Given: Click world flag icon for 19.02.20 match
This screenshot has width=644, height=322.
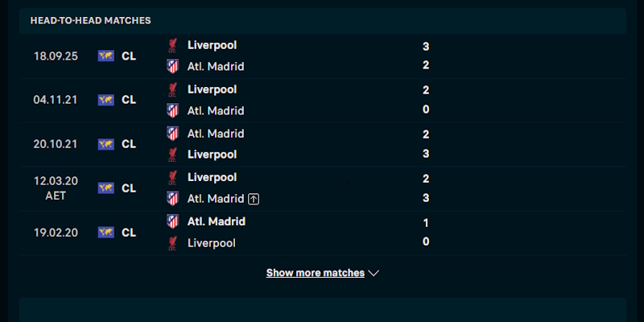Looking at the screenshot, I should click(106, 233).
